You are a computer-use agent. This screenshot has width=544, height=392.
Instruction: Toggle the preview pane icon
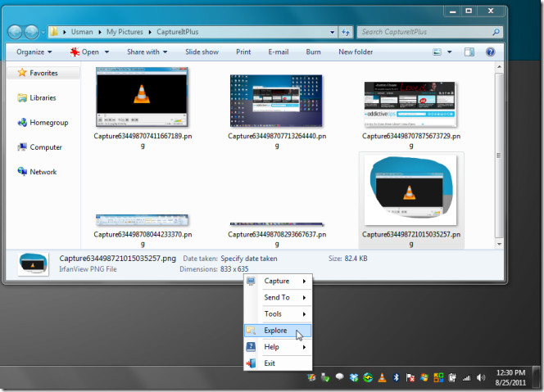(469, 52)
